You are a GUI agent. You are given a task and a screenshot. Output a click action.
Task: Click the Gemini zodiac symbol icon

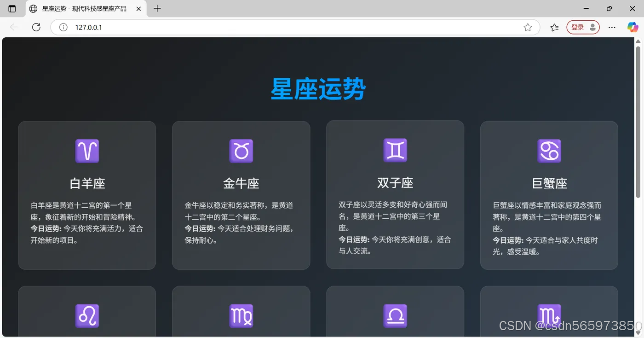(x=395, y=150)
